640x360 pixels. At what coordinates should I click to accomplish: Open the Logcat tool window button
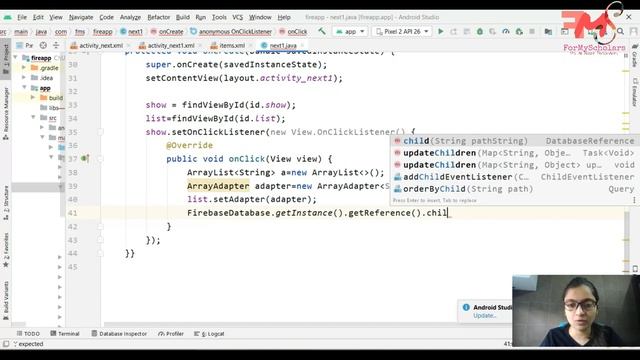tap(209, 333)
